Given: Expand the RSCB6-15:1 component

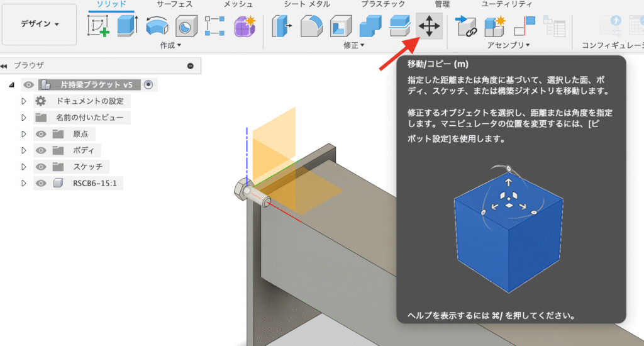Looking at the screenshot, I should click(23, 183).
